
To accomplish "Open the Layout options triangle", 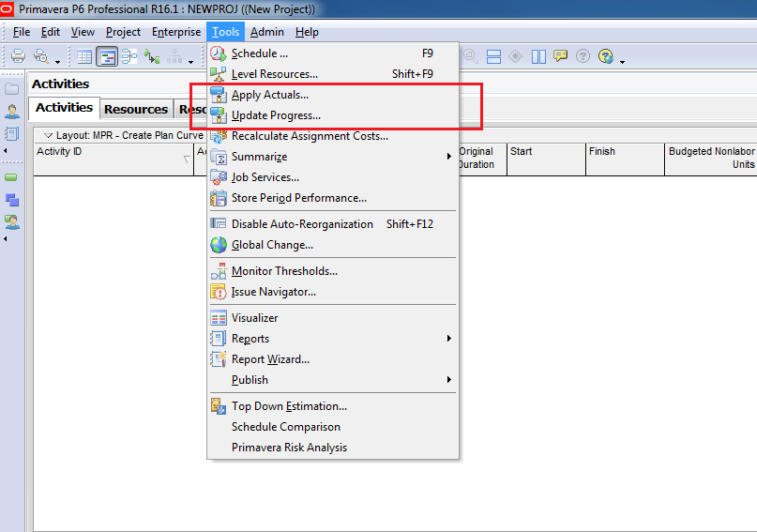I will 49,136.
